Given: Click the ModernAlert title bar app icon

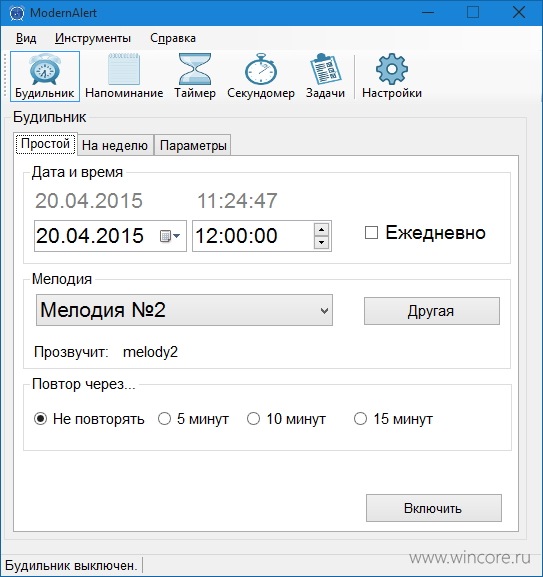Looking at the screenshot, I should point(16,13).
